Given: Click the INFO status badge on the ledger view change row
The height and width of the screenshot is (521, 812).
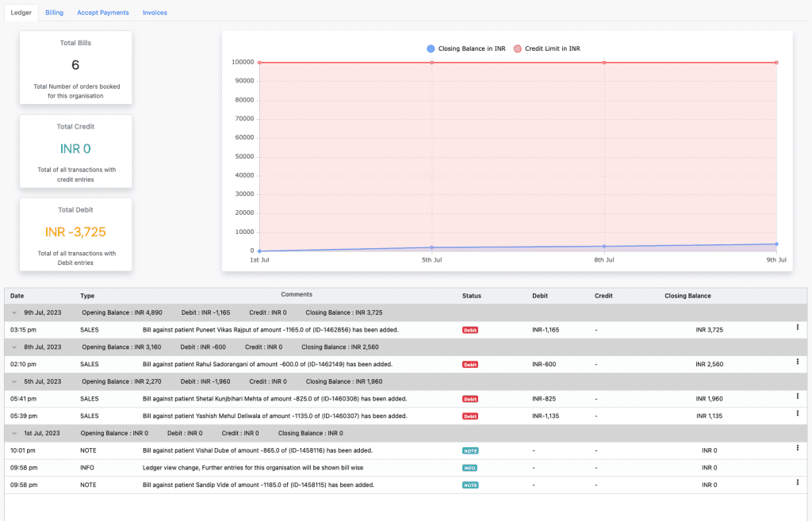Looking at the screenshot, I should pos(470,468).
